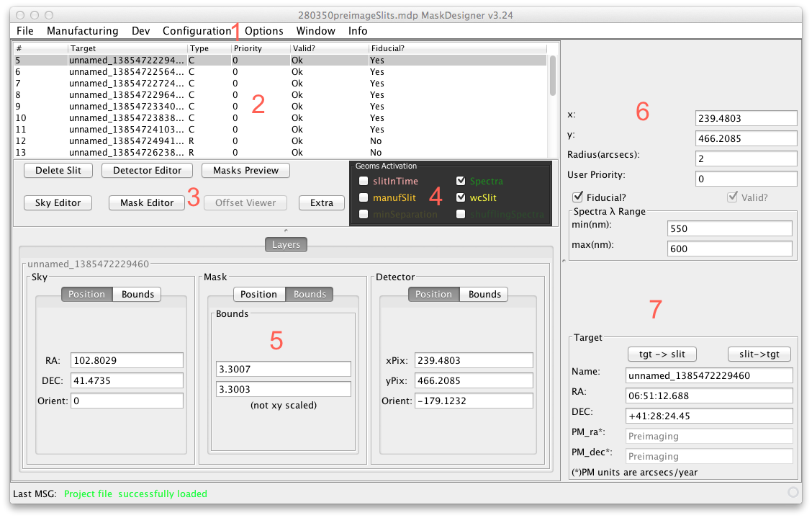Click the Detector Orient field
Image resolution: width=812 pixels, height=518 pixels.
pyautogui.click(x=474, y=401)
